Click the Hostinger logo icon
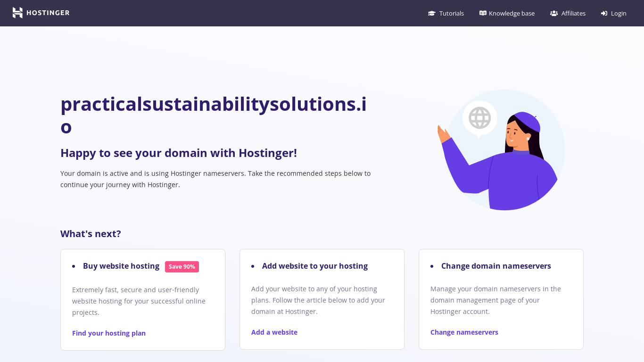644x362 pixels. pyautogui.click(x=17, y=13)
